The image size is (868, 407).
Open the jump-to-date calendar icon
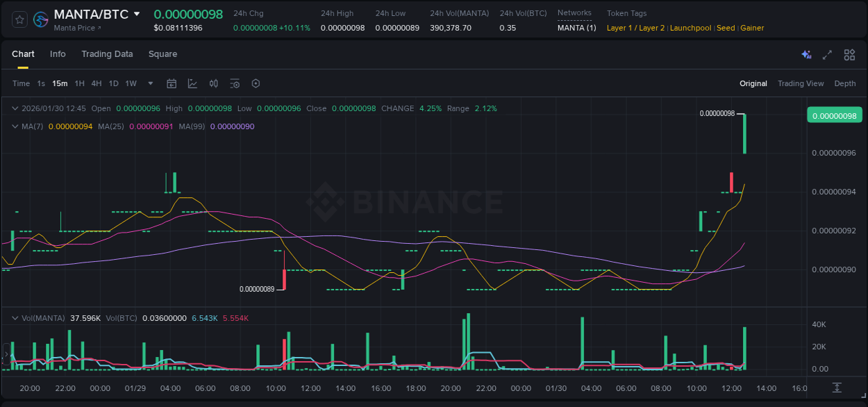coord(172,83)
